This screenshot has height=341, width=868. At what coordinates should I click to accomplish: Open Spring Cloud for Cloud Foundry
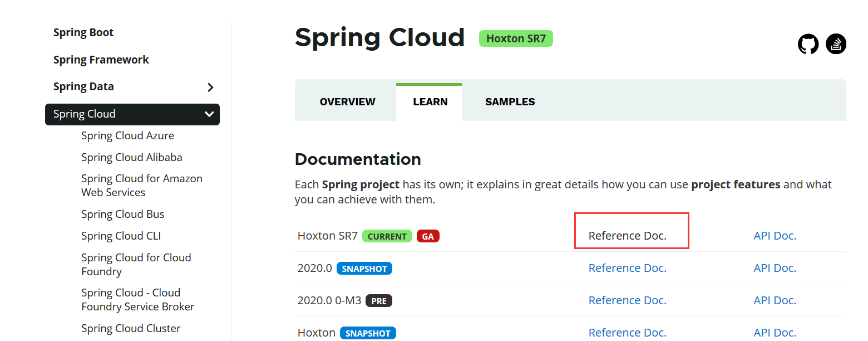coord(136,264)
